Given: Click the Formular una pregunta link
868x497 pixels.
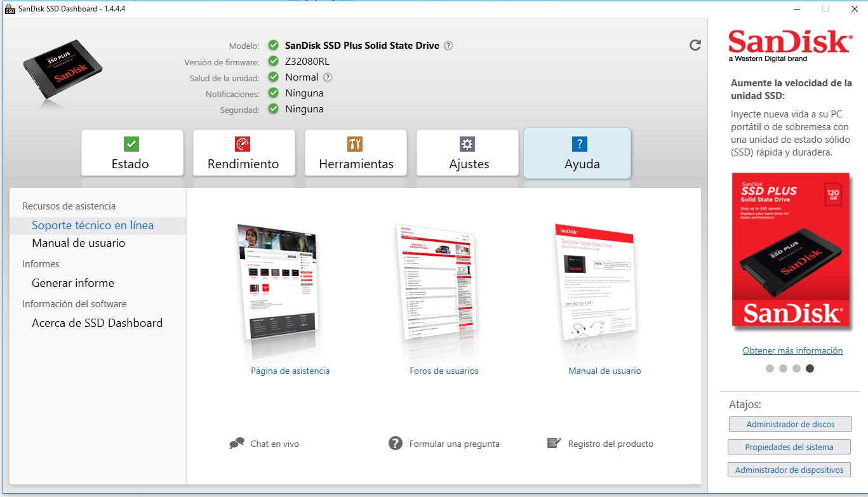Looking at the screenshot, I should (x=454, y=444).
